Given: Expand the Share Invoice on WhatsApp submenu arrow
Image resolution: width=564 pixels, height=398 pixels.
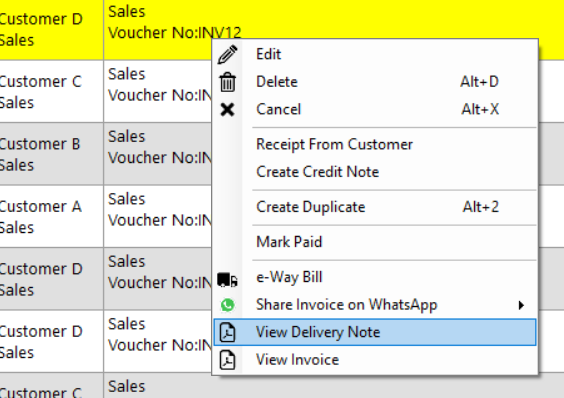Looking at the screenshot, I should pos(521,305).
